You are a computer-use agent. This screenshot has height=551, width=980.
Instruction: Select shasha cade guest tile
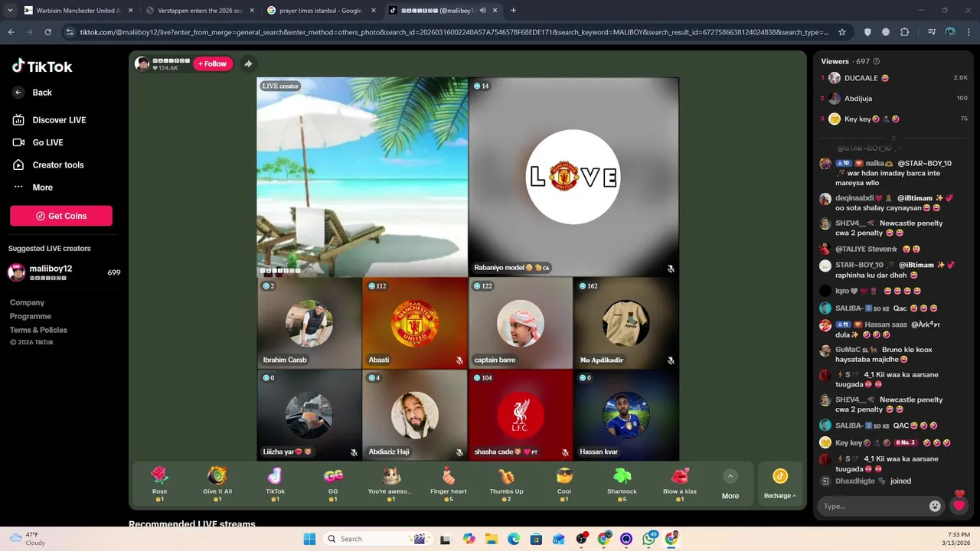(521, 415)
